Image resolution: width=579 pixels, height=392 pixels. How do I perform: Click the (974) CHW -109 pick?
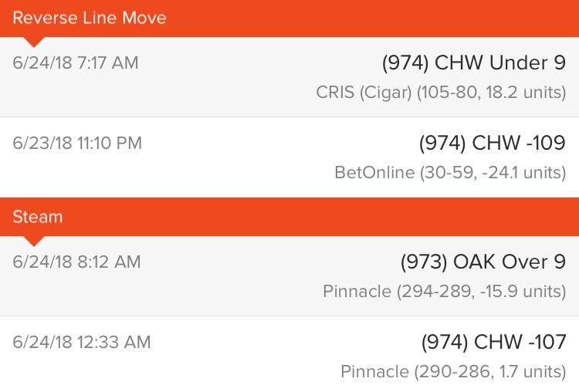point(493,143)
